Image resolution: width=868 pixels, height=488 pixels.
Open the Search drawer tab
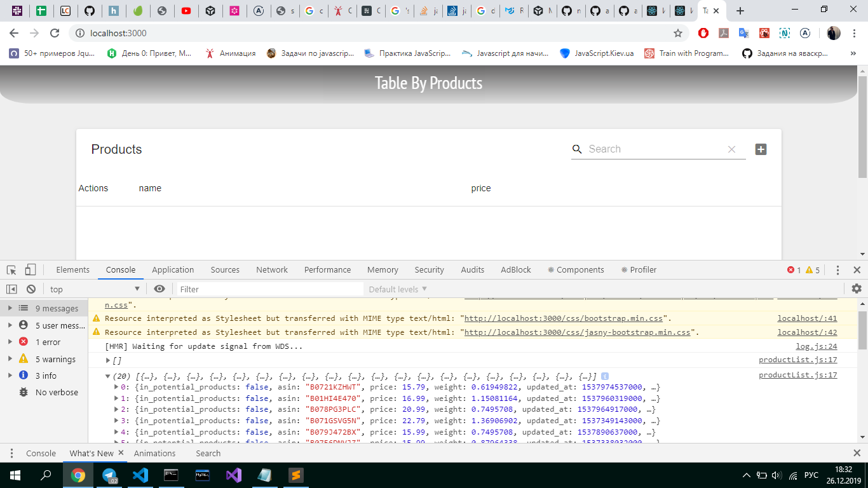(208, 453)
